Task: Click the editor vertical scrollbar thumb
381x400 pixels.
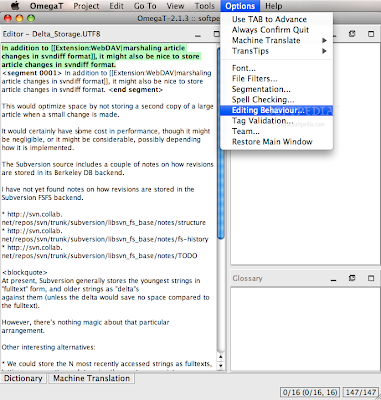Action: click(221, 143)
